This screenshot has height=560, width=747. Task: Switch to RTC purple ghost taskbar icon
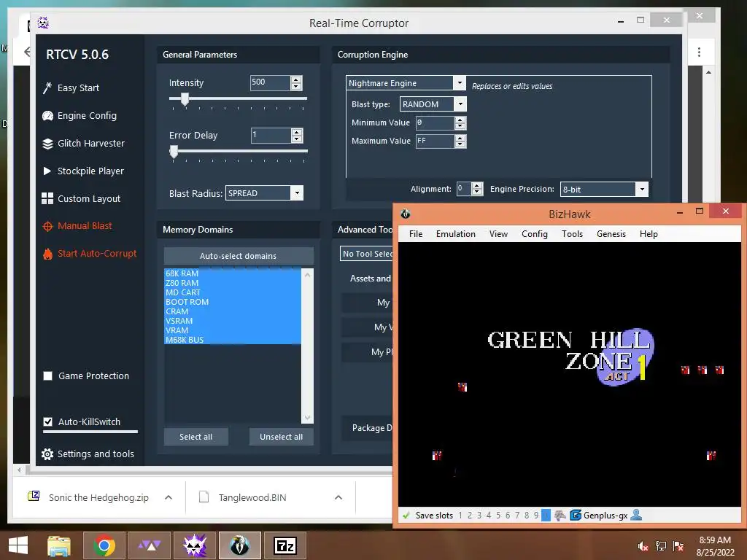point(195,545)
